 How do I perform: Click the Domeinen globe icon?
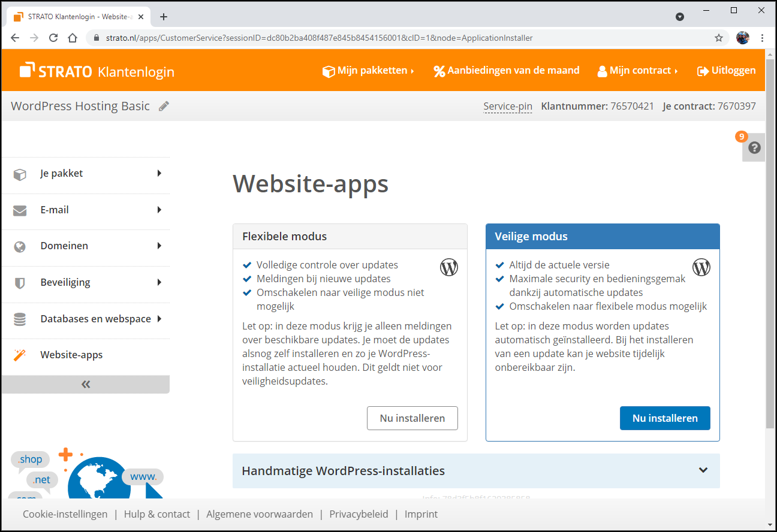[20, 246]
